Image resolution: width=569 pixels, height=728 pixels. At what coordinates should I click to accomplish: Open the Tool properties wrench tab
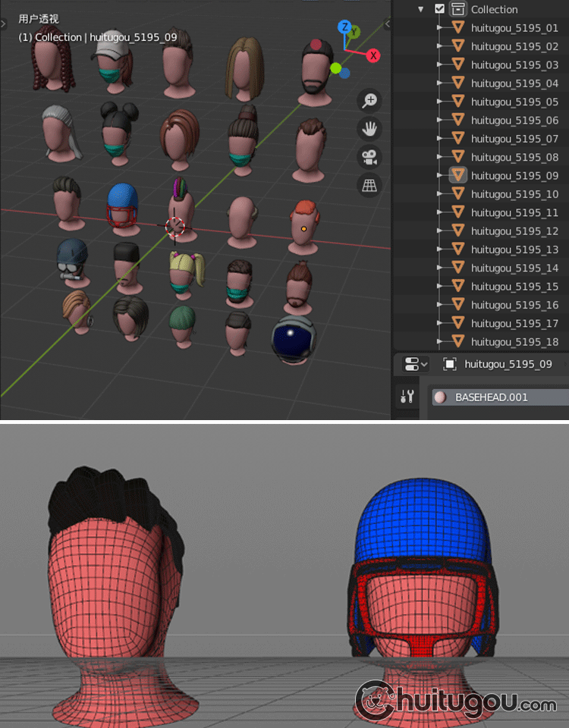[x=407, y=397]
